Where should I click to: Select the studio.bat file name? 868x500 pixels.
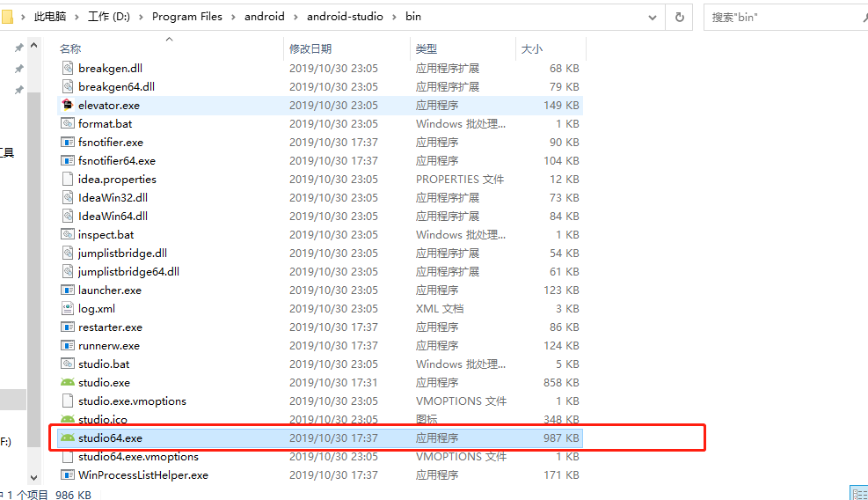click(104, 364)
